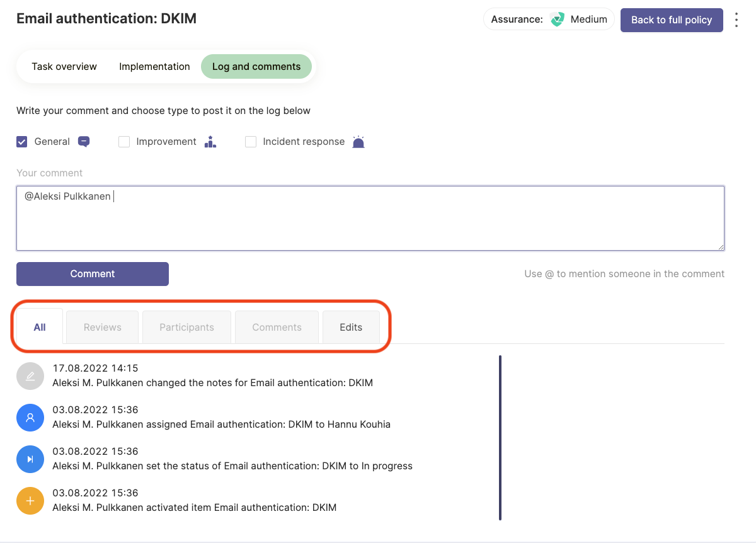The image size is (756, 543).
Task: Click the blue skip icon for the status change entry
Action: click(30, 459)
